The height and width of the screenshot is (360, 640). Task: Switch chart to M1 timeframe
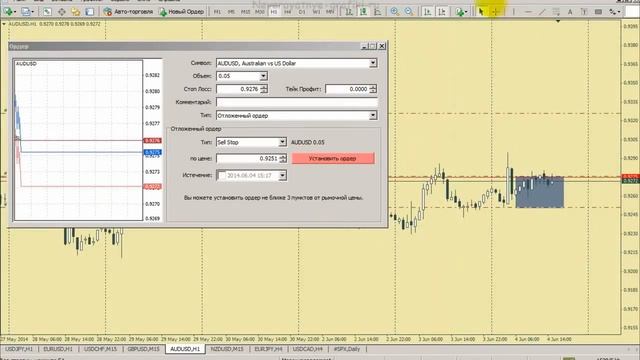point(217,12)
